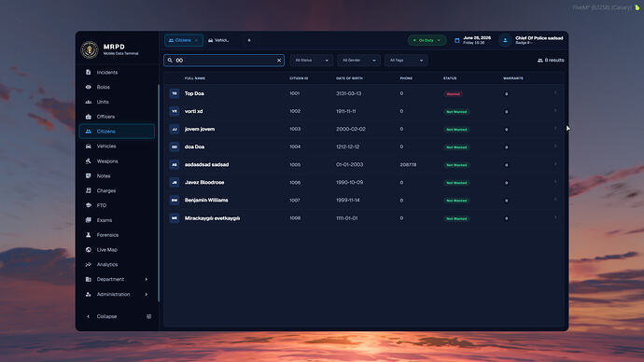Open Top Doa citizen record row
Viewport: 644px width, 362px height.
click(363, 93)
